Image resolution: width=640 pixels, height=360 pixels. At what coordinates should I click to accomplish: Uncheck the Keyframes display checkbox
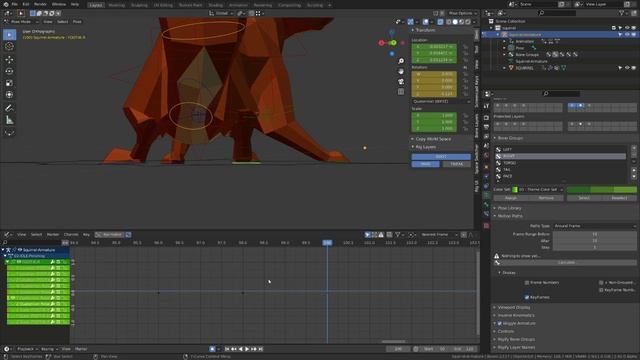click(527, 297)
